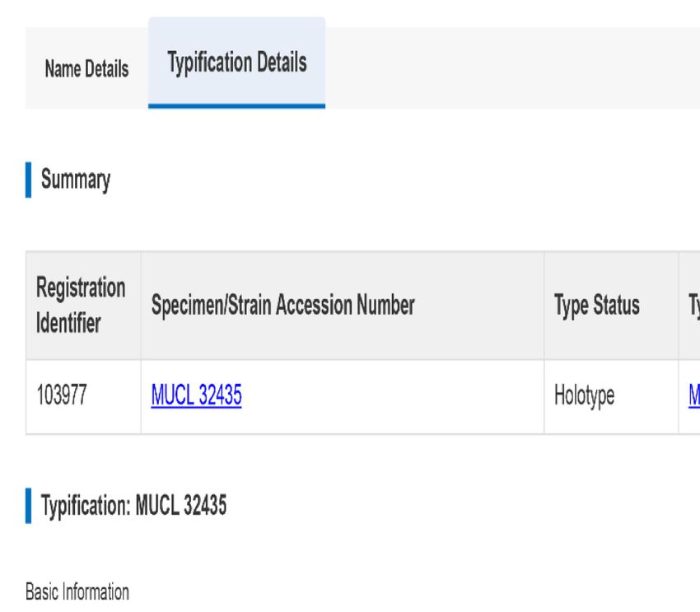Click the empty space in the accession number cell
Screen dimensions: 700x612
point(393,396)
